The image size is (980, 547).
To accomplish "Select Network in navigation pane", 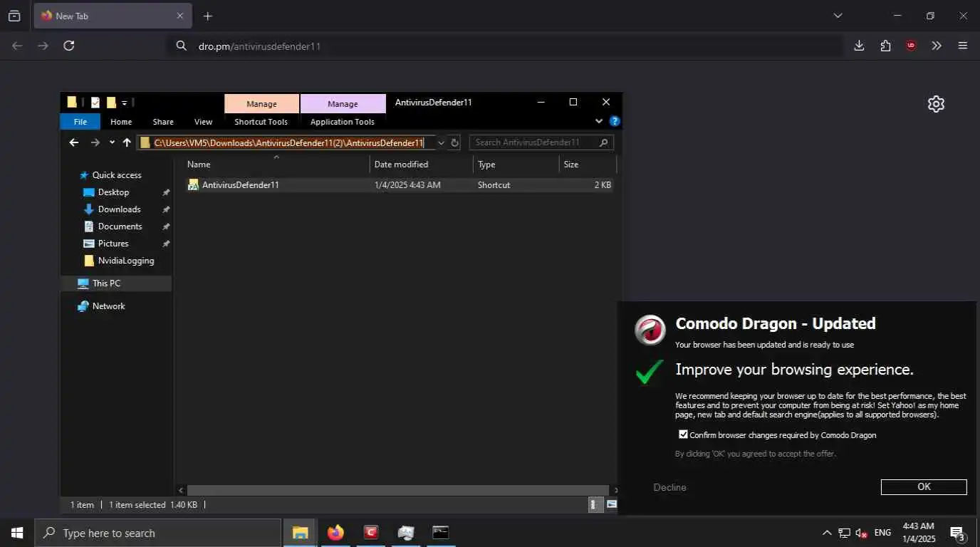I will tap(108, 306).
